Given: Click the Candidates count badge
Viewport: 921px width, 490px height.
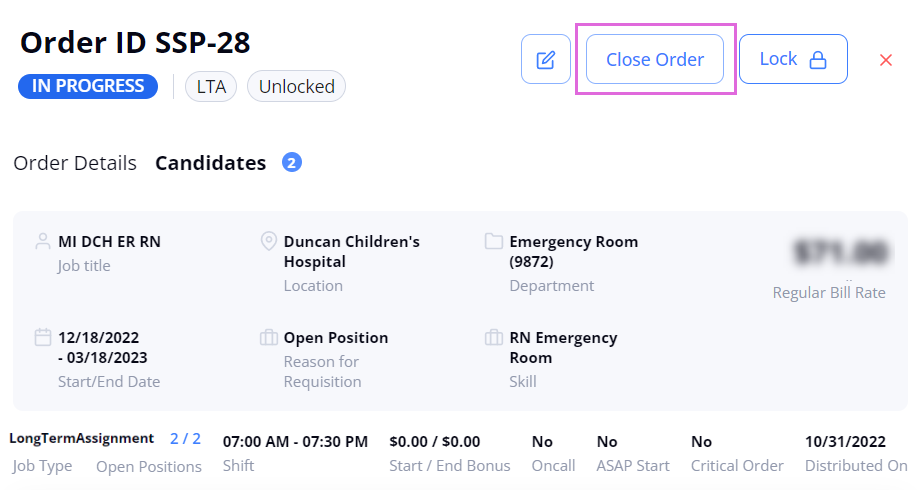Looking at the screenshot, I should (292, 162).
